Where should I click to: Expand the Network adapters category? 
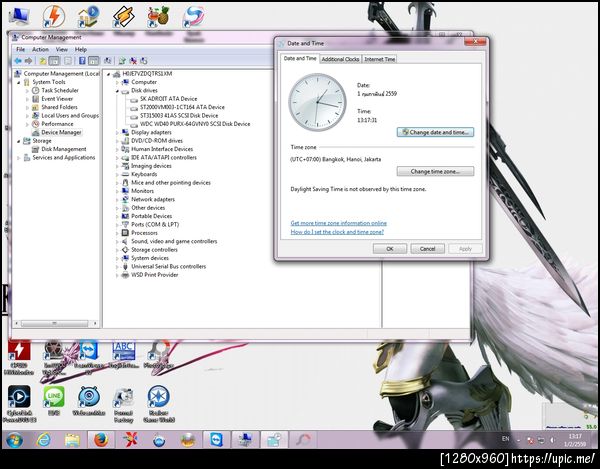coord(117,199)
